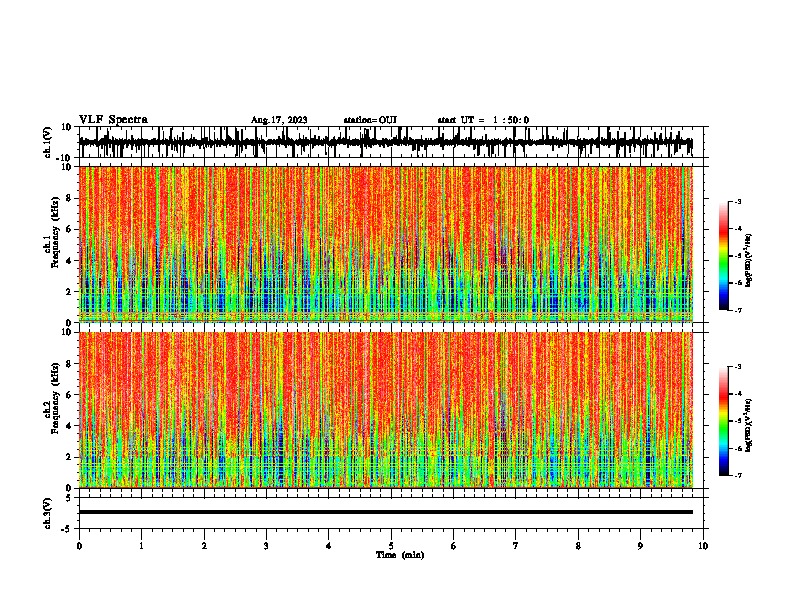
Task: Click the "-5" tick of ch.3 voltage axis
Action: pyautogui.click(x=68, y=529)
